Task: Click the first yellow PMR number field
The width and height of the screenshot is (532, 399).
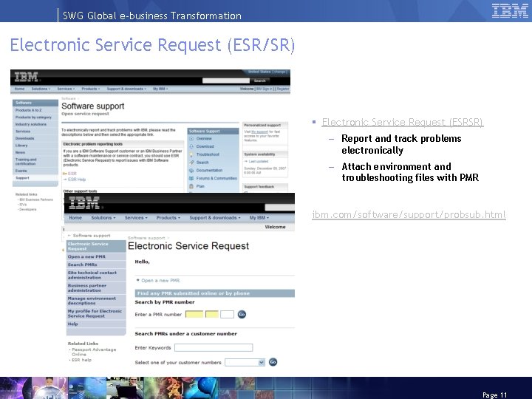Action: coord(194,315)
